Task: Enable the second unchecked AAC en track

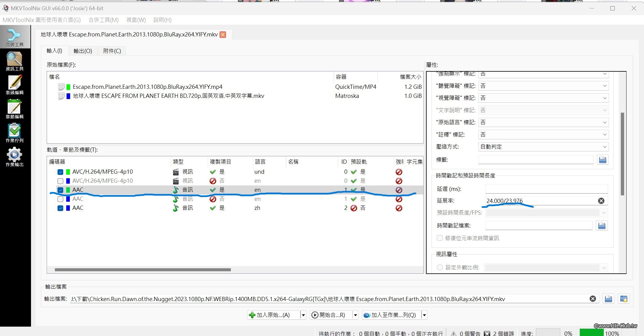Action: (60, 199)
